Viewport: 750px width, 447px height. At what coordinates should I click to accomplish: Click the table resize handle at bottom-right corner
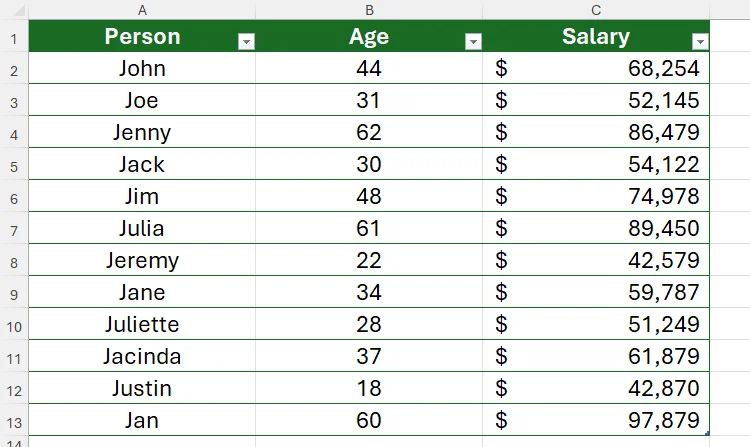point(708,434)
